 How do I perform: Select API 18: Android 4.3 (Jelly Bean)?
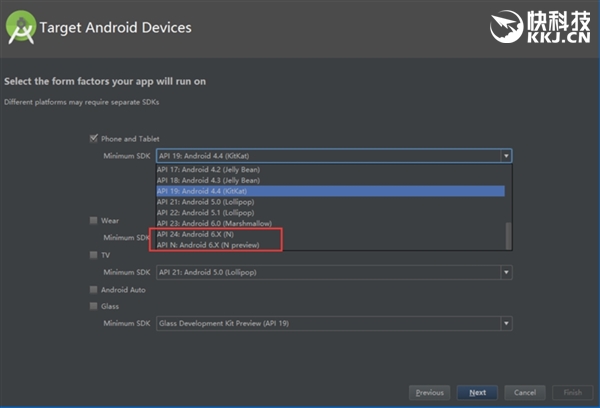(x=331, y=180)
